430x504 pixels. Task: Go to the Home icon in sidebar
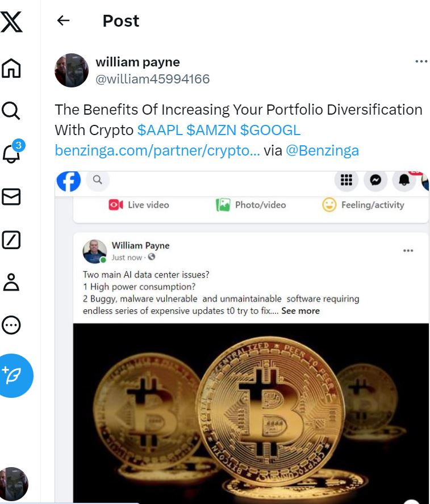(x=11, y=68)
